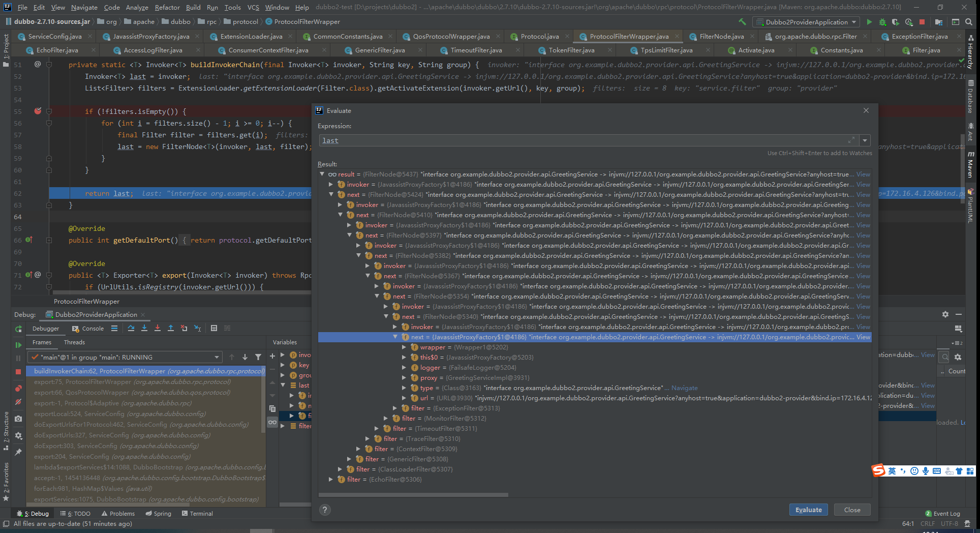980x533 pixels.
Task: Take thread dump camera icon
Action: (x=18, y=419)
